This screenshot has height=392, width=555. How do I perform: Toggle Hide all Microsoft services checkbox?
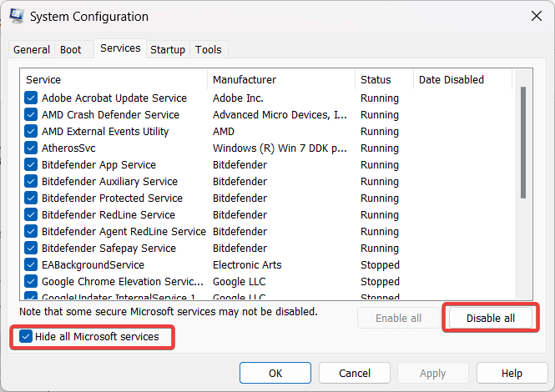coord(26,336)
